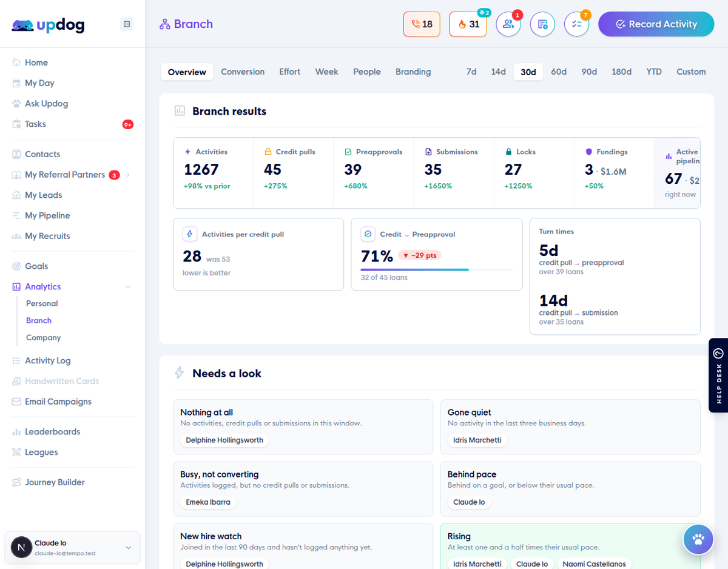
Task: Switch to the Effort tab
Action: pyautogui.click(x=290, y=72)
